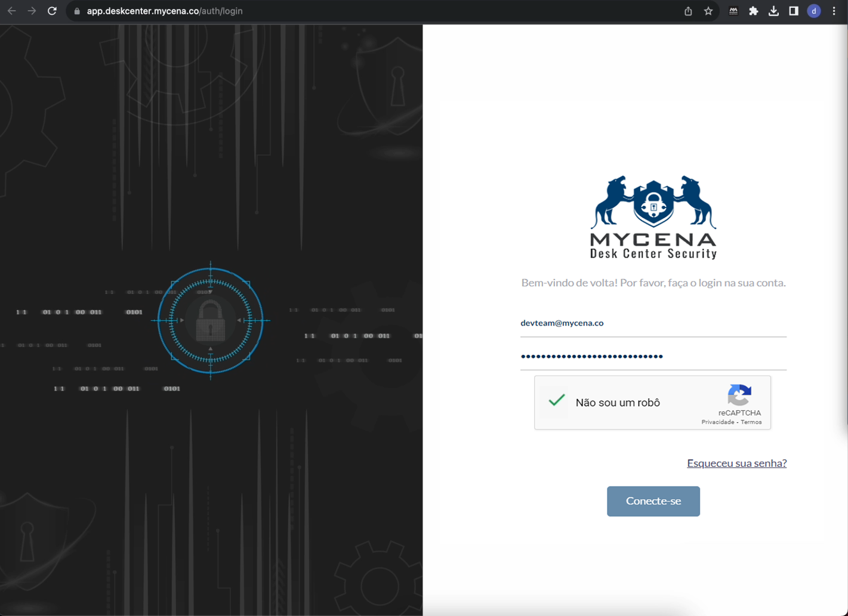Open the profile avatar "d"

pyautogui.click(x=814, y=11)
